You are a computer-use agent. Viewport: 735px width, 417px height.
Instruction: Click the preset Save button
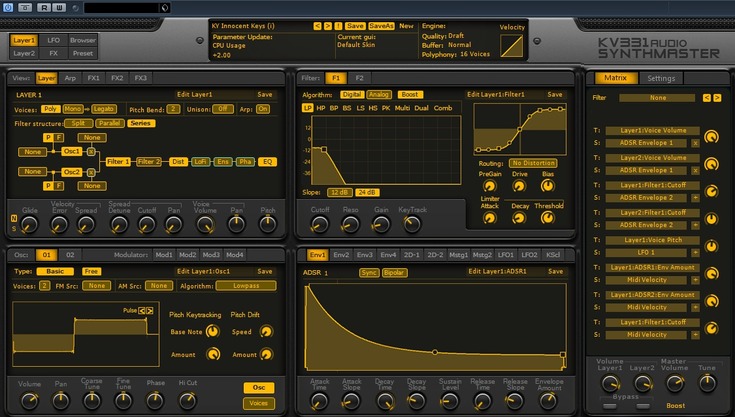coord(355,26)
